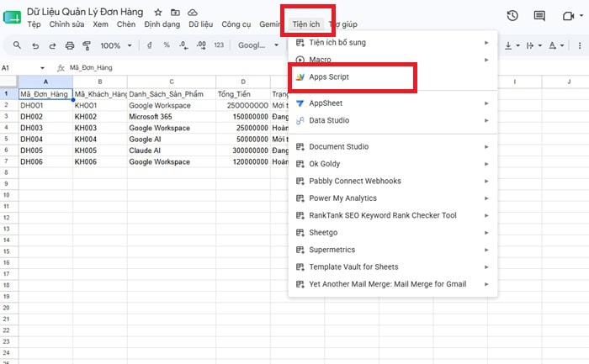This screenshot has height=364, width=589.
Task: Open number formats 123
Action: [219, 45]
